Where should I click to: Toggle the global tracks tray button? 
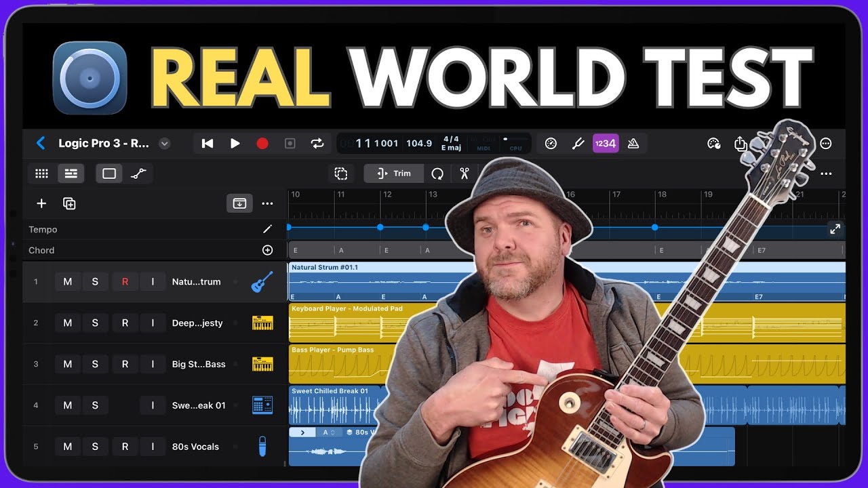point(239,203)
